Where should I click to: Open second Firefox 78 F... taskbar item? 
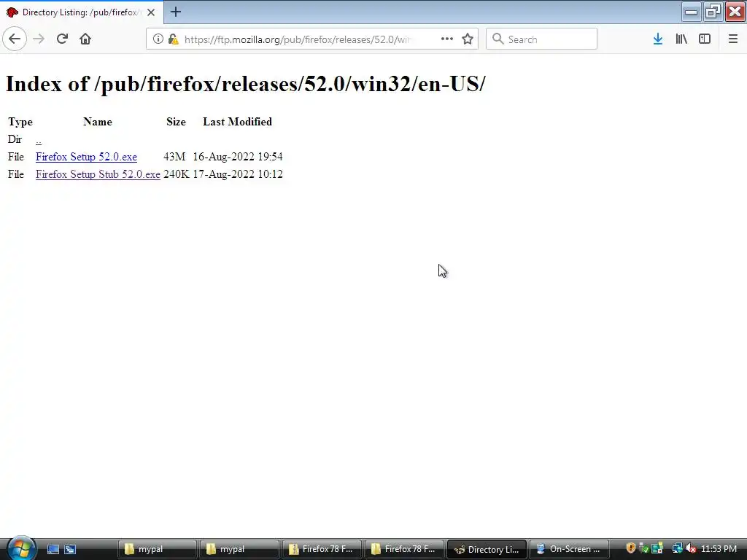404,550
